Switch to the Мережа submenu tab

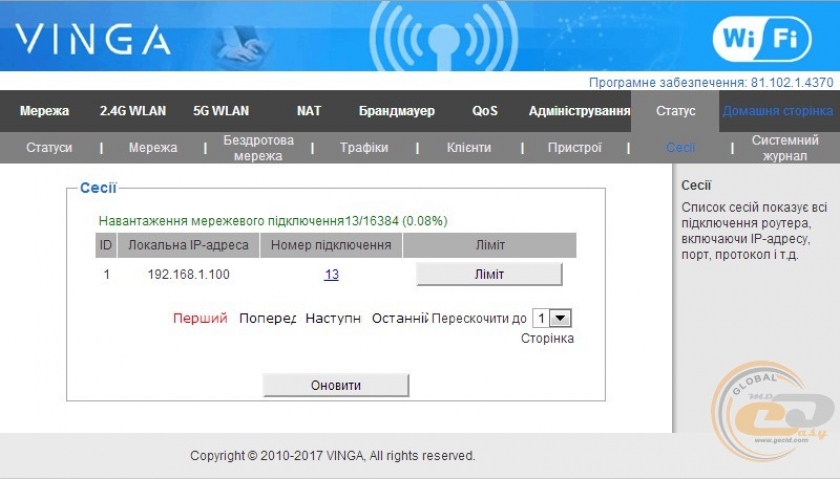tap(153, 147)
